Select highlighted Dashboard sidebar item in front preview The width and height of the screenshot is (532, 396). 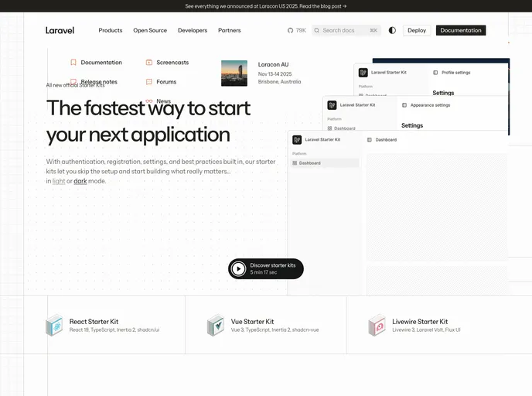[324, 163]
